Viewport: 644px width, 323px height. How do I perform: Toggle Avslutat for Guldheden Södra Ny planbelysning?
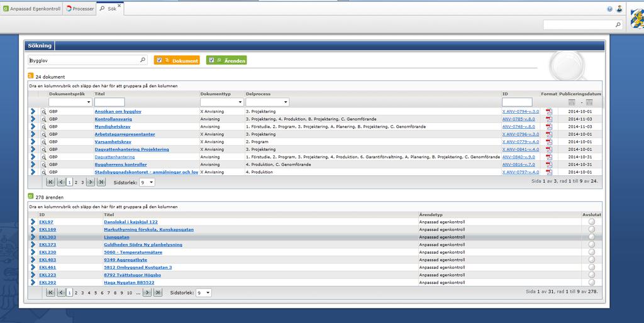click(x=591, y=244)
